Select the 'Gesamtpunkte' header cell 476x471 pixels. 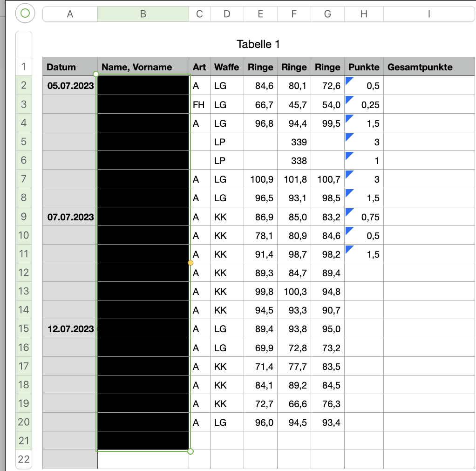click(x=429, y=67)
